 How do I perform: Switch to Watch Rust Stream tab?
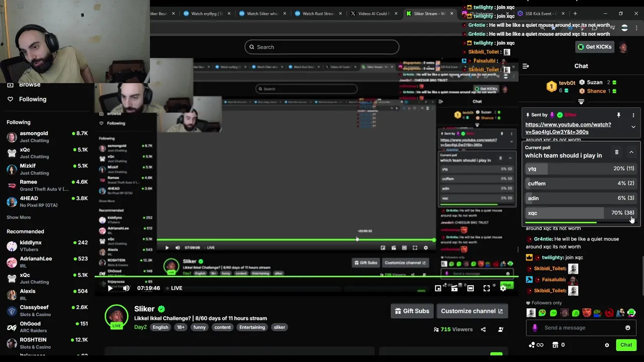[317, 14]
